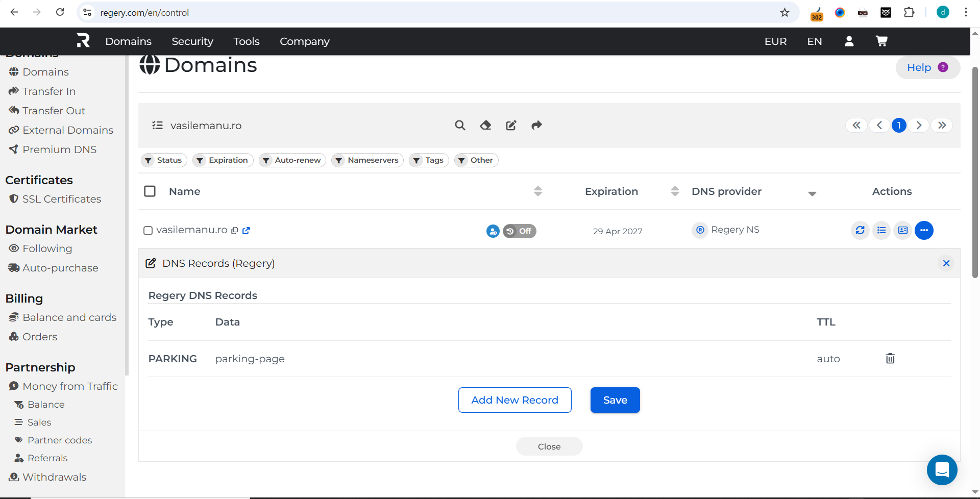Click the search magnifier icon
This screenshot has width=980, height=499.
(x=460, y=126)
